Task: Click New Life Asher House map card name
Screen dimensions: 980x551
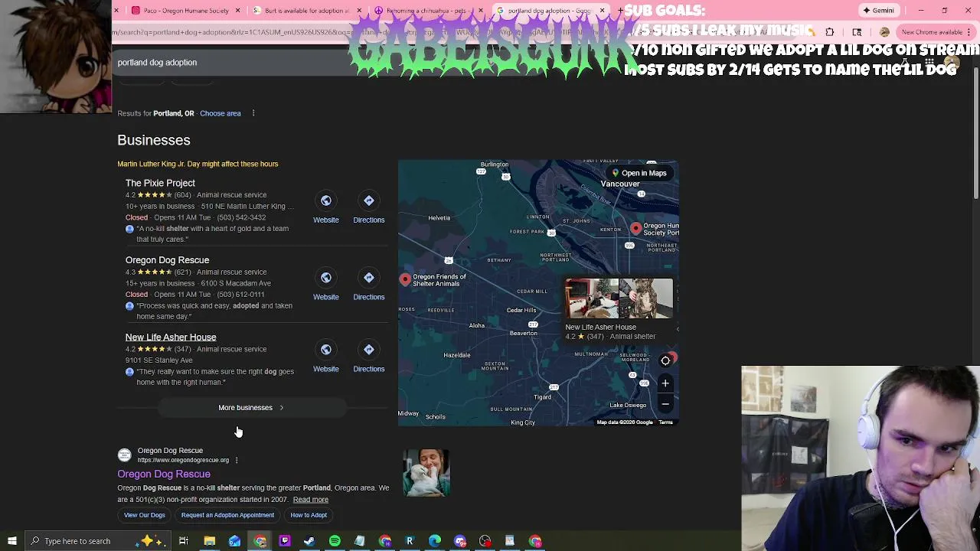Action: [600, 328]
